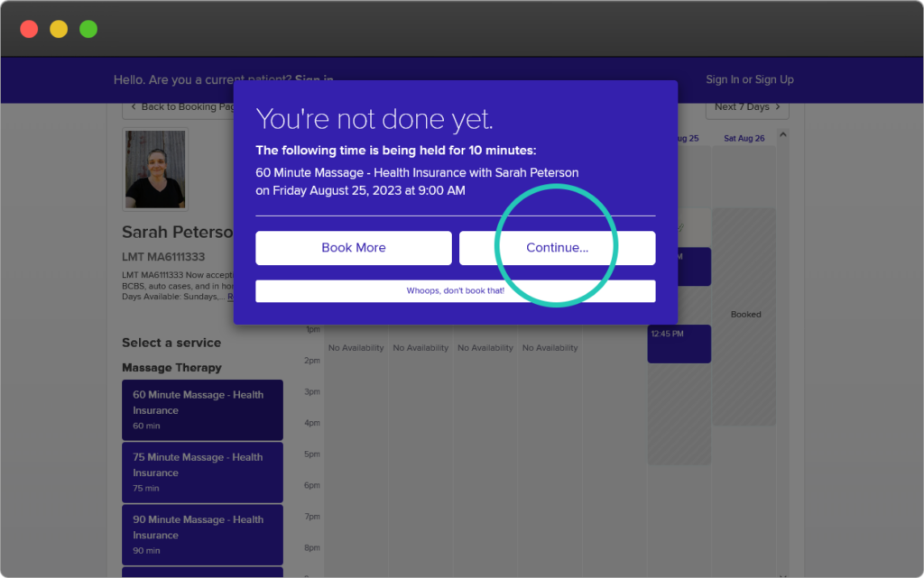Click the "LMT MA6111333" license line
Screen dimensions: 924x578
(x=163, y=257)
